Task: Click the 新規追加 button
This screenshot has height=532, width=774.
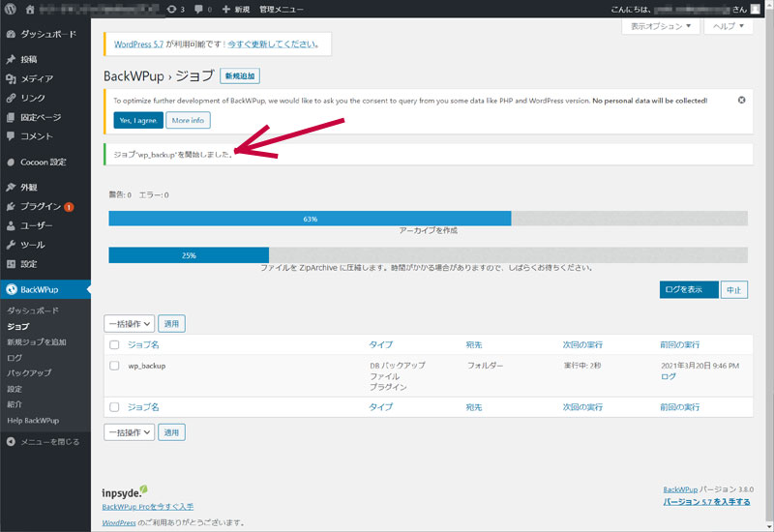Action: tap(240, 76)
